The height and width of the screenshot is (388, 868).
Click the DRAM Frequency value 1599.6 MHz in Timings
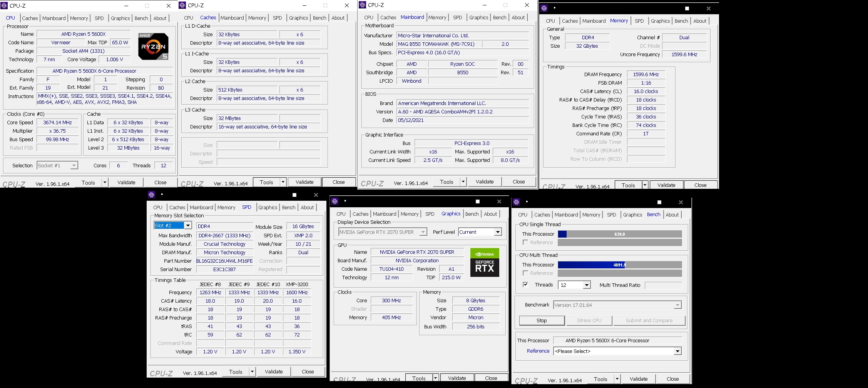(x=646, y=75)
